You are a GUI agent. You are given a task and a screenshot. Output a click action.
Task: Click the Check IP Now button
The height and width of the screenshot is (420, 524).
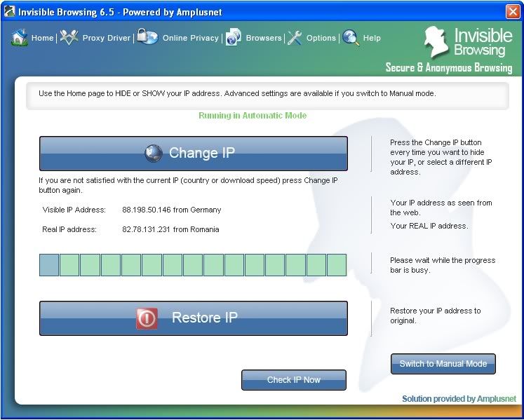(x=293, y=380)
